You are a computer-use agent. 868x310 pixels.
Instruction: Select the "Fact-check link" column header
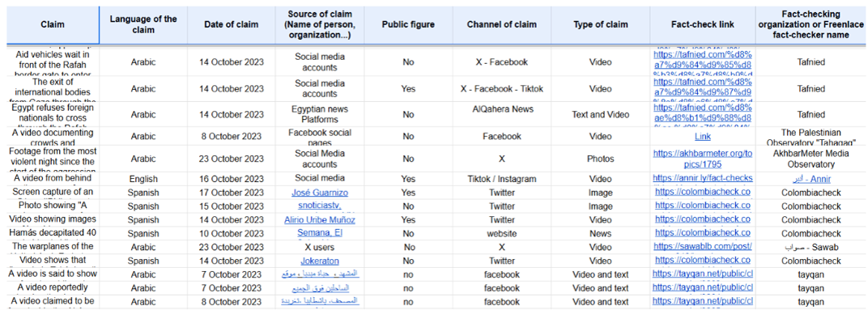pos(703,25)
